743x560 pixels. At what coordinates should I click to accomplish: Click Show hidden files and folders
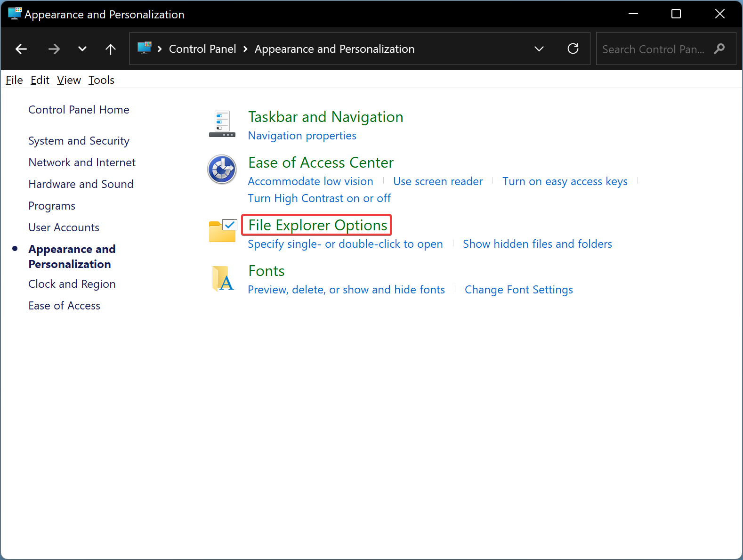point(538,244)
